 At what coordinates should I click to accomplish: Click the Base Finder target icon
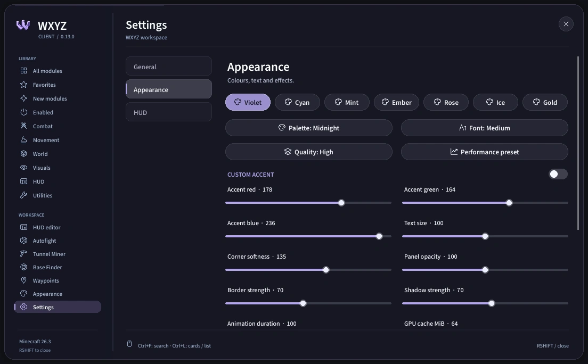pyautogui.click(x=23, y=267)
